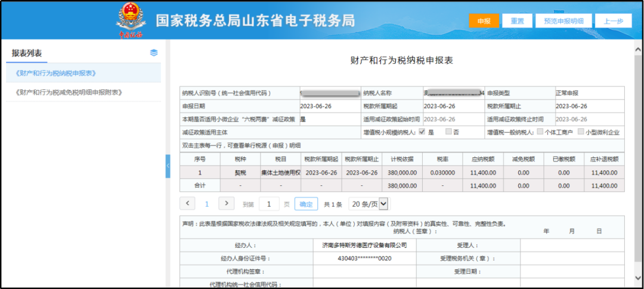
Task: Click the 0.030000 tax rate cell
Action: click(442, 173)
